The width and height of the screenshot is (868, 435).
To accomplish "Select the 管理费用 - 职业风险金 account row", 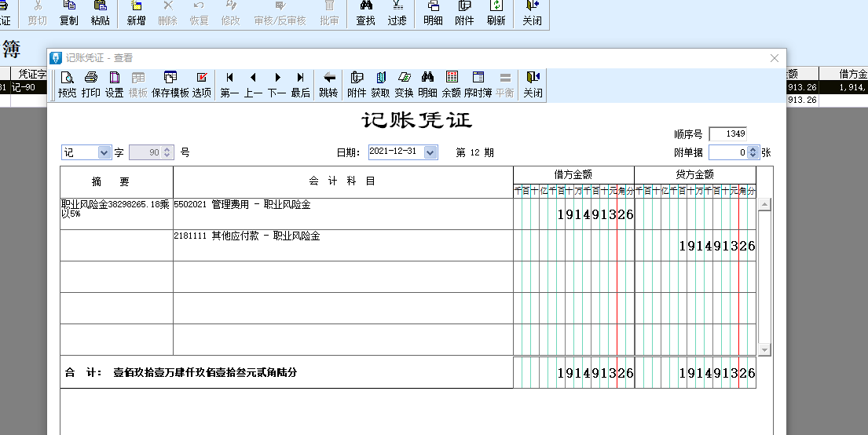I will [342, 214].
